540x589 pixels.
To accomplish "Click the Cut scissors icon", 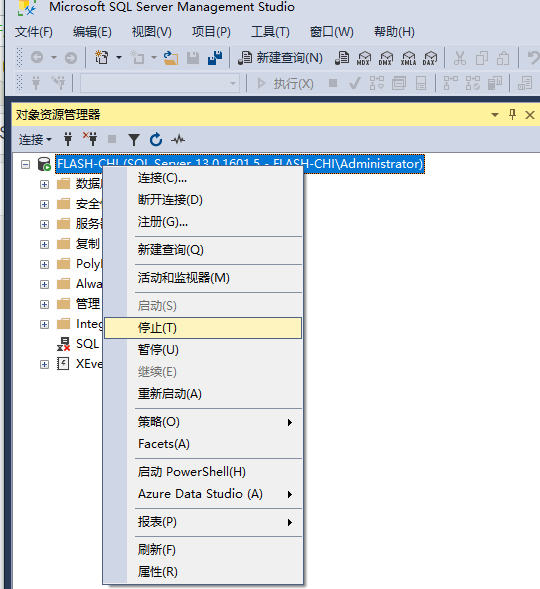I will click(460, 58).
